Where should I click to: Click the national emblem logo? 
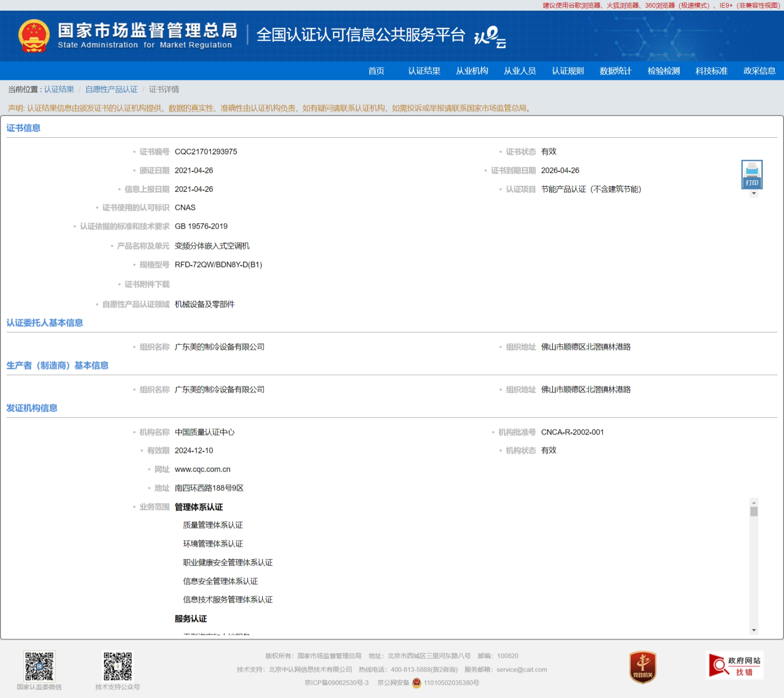[34, 36]
